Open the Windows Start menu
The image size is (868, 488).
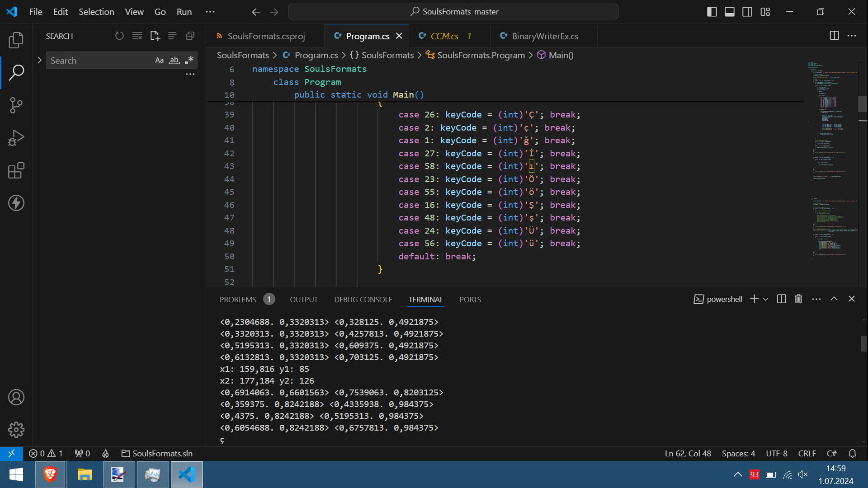click(16, 474)
